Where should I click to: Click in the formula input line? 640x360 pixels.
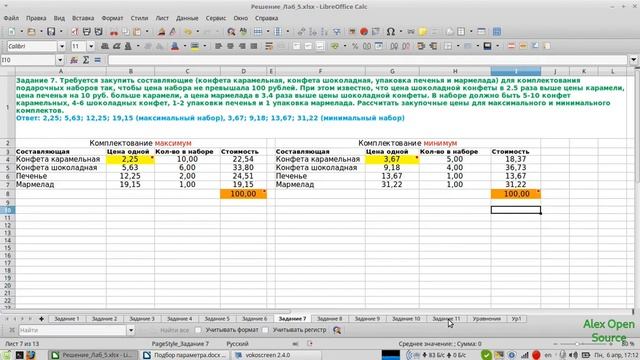coord(367,60)
